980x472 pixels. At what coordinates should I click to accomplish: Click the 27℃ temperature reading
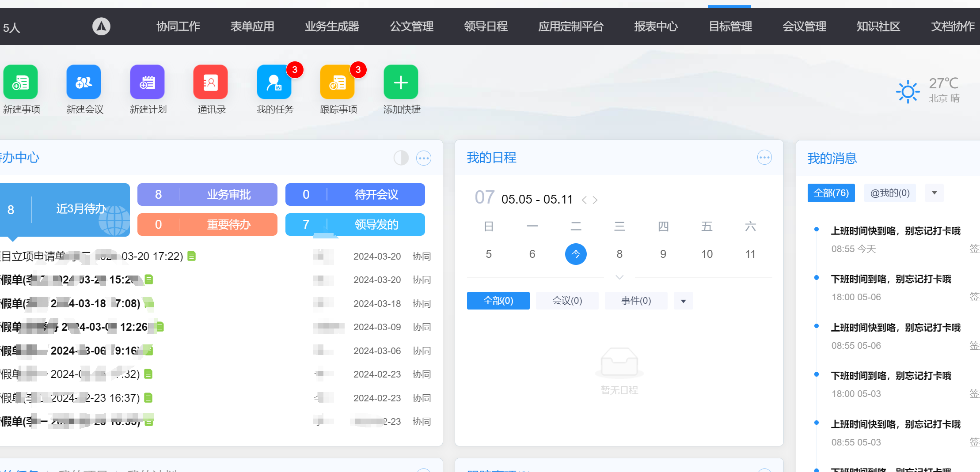click(944, 83)
